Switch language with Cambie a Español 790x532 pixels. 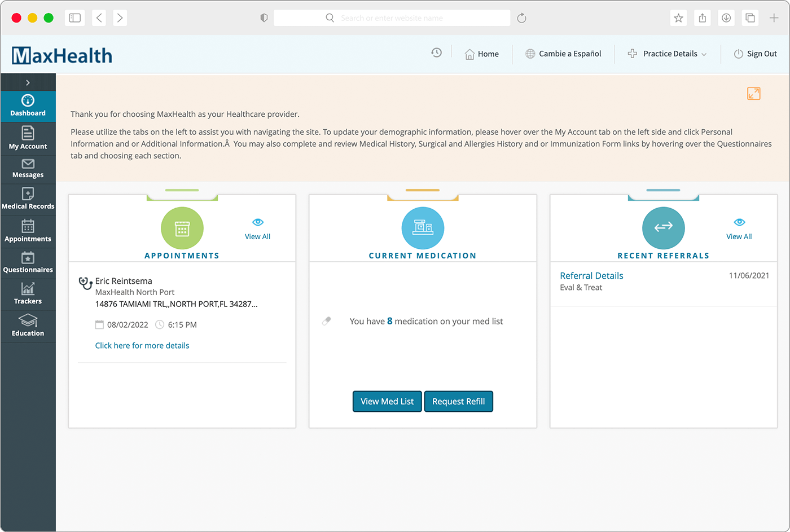(564, 54)
